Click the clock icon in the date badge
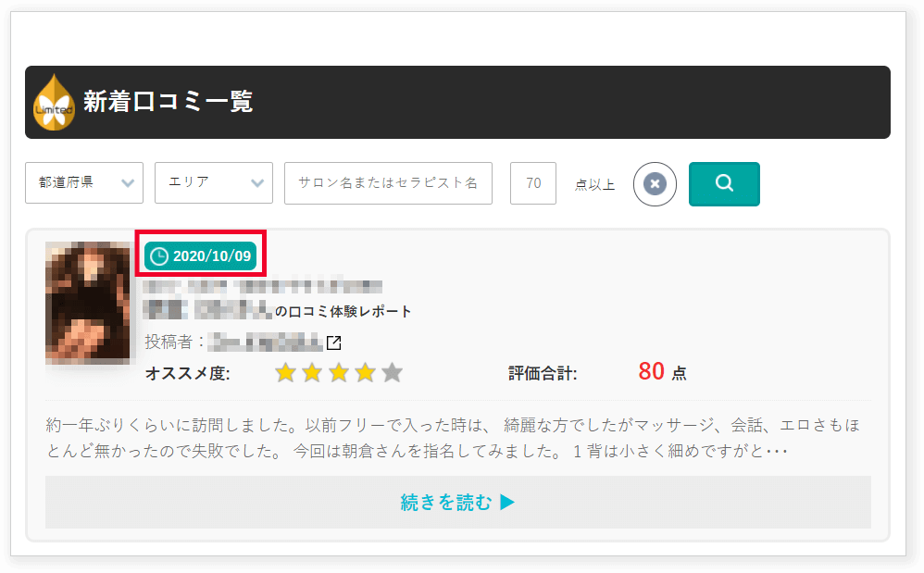The image size is (924, 573). click(159, 256)
